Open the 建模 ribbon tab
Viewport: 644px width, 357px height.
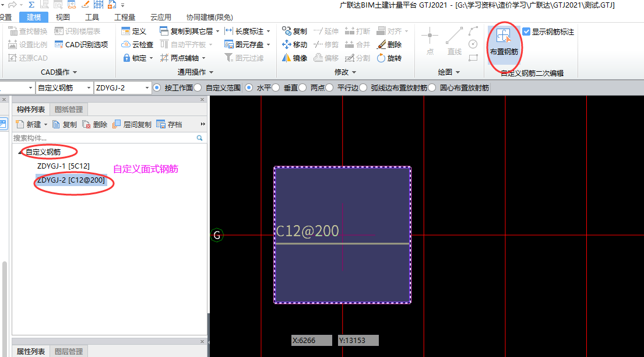tap(34, 17)
